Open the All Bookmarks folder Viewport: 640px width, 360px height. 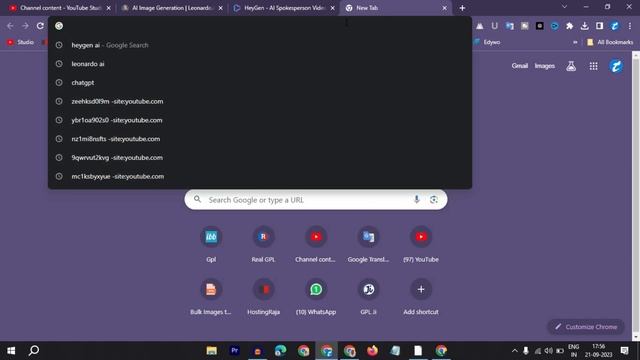coord(610,42)
